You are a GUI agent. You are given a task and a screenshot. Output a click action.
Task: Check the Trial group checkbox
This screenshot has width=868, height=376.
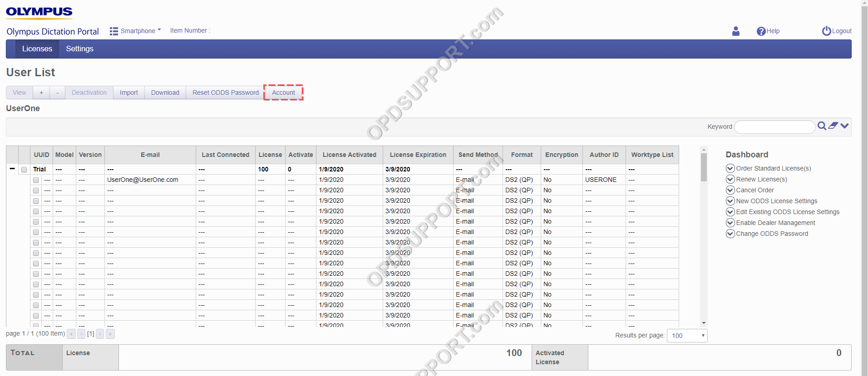[24, 169]
